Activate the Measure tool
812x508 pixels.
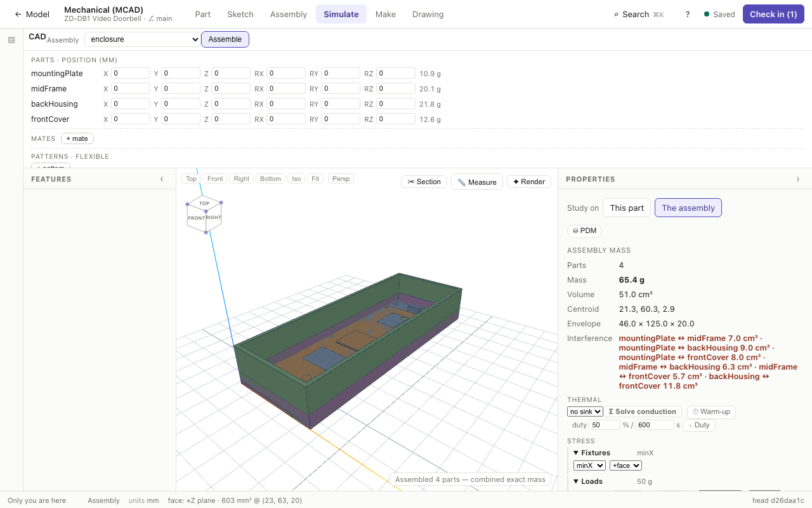click(477, 182)
